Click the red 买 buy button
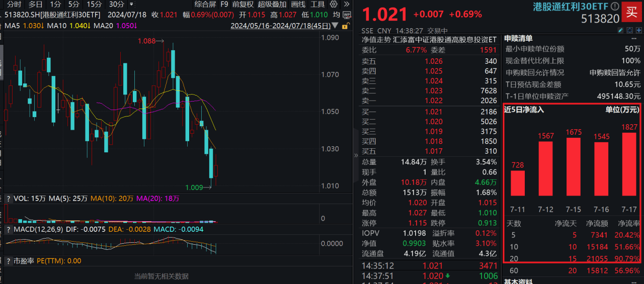Screen dimensions: 644x284 click(631, 12)
